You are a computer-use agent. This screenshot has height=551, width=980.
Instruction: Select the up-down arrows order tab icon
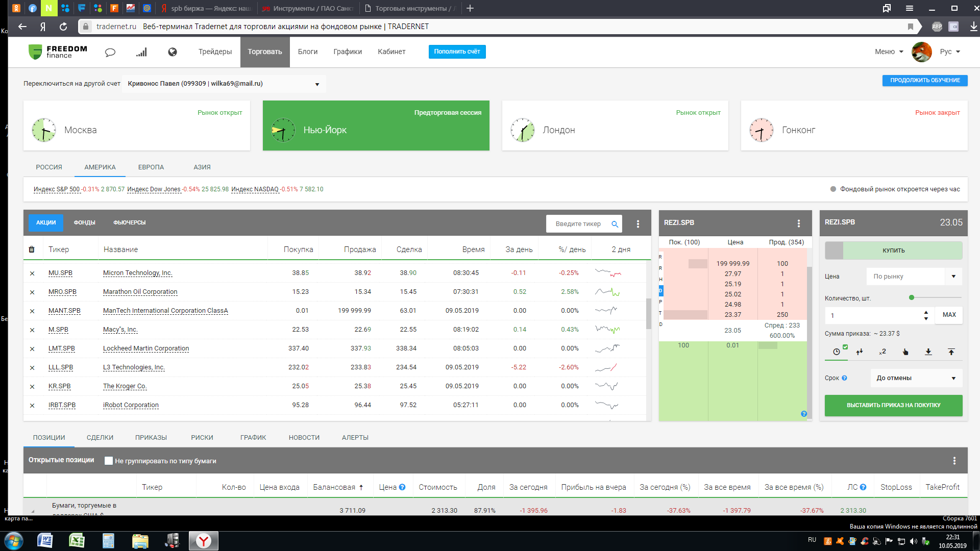[x=860, y=352]
